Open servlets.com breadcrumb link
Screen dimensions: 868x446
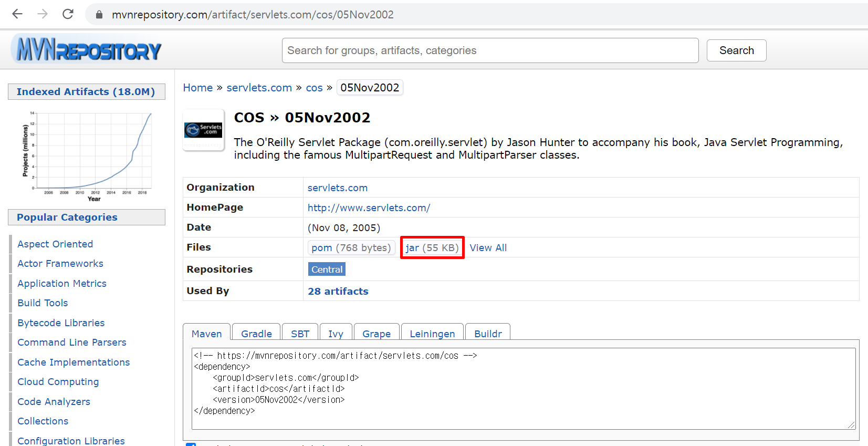point(259,88)
